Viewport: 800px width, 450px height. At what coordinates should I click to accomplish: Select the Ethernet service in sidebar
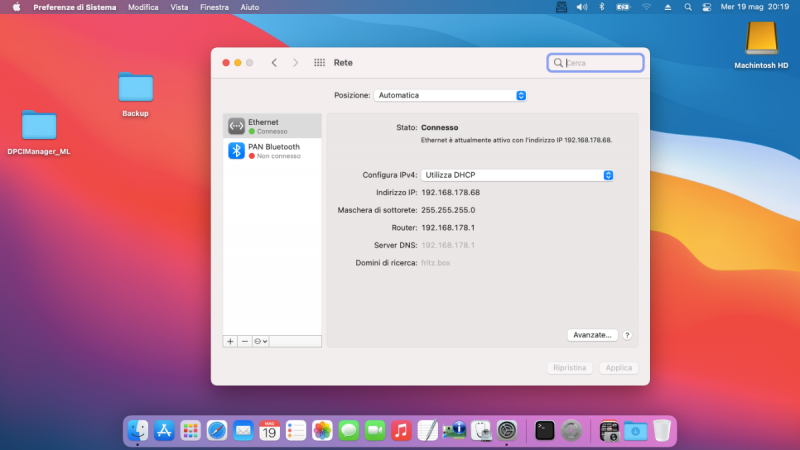click(x=272, y=126)
